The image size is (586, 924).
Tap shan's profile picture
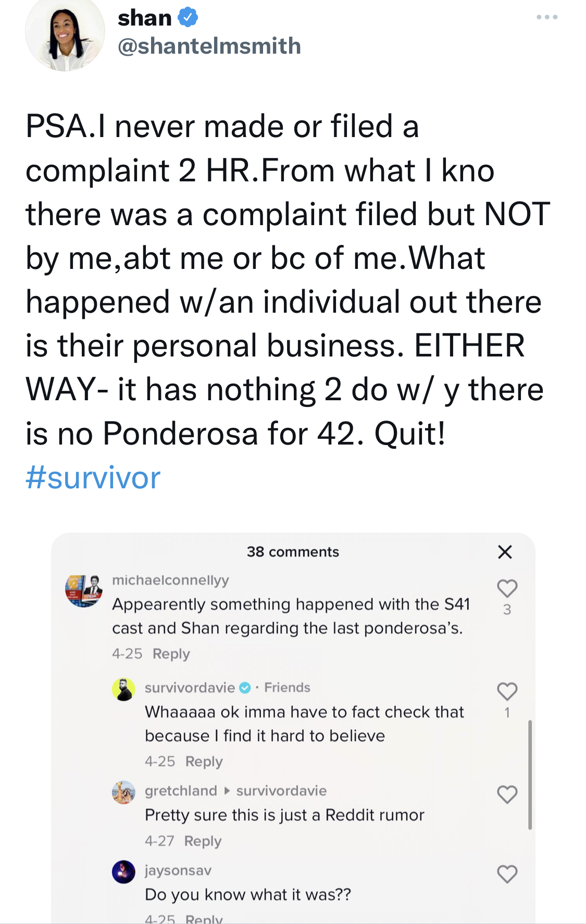65,32
